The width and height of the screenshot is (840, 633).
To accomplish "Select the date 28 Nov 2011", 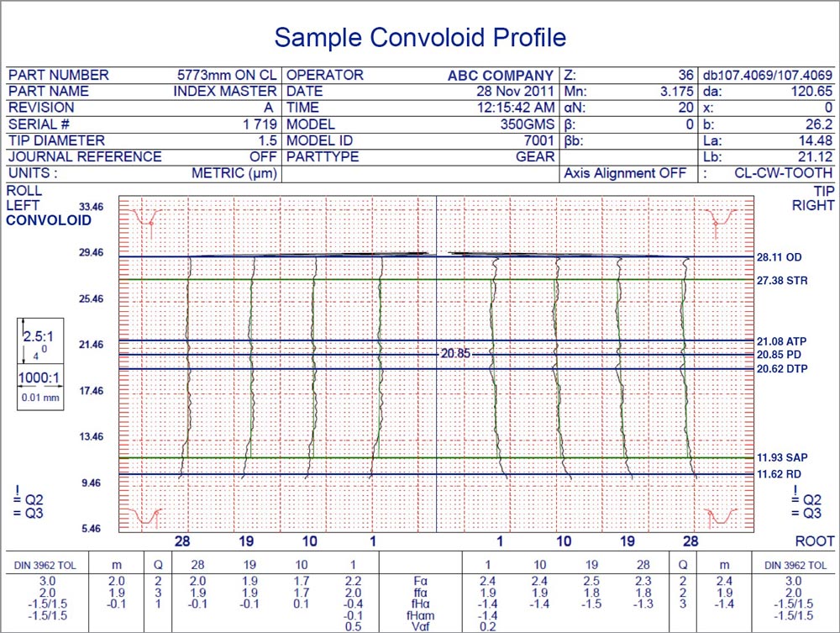I will (515, 91).
